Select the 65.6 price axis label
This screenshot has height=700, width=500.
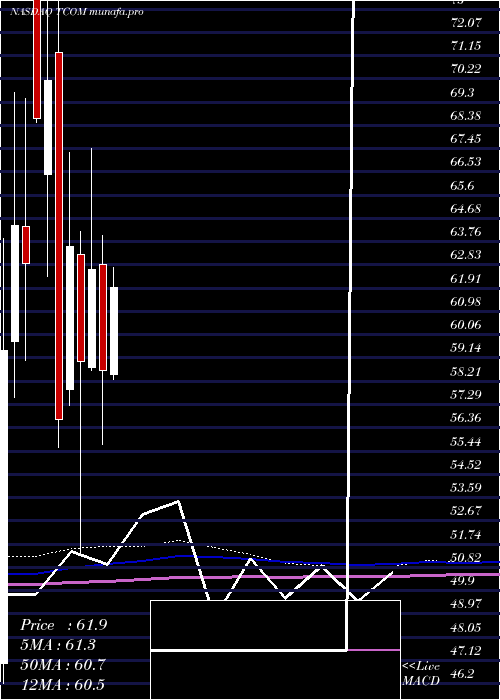[463, 185]
